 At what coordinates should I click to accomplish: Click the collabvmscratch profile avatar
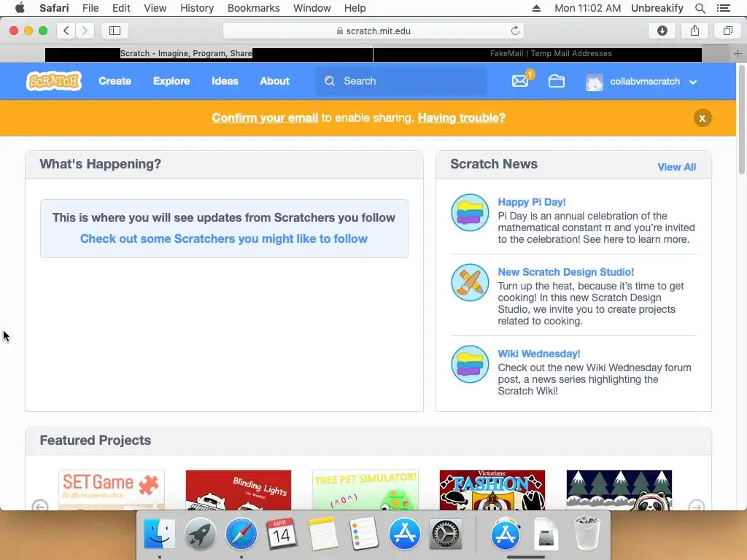tap(594, 82)
